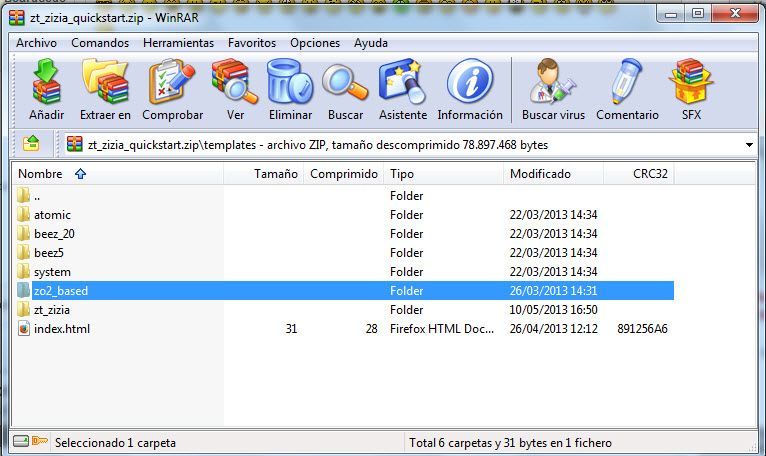Screen dimensions: 766x456
Task: Click the zo2_based folder name
Action: point(61,291)
